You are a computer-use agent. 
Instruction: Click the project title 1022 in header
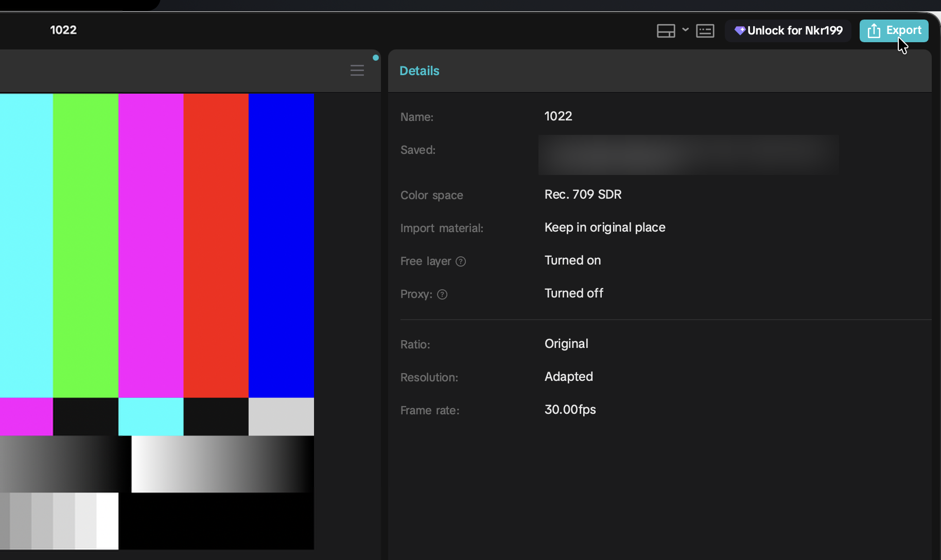[63, 30]
